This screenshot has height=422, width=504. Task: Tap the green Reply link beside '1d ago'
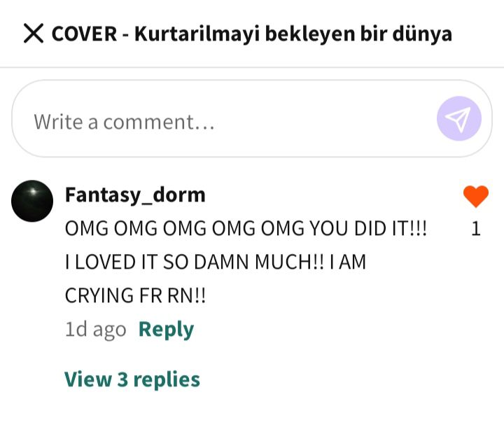tap(166, 330)
